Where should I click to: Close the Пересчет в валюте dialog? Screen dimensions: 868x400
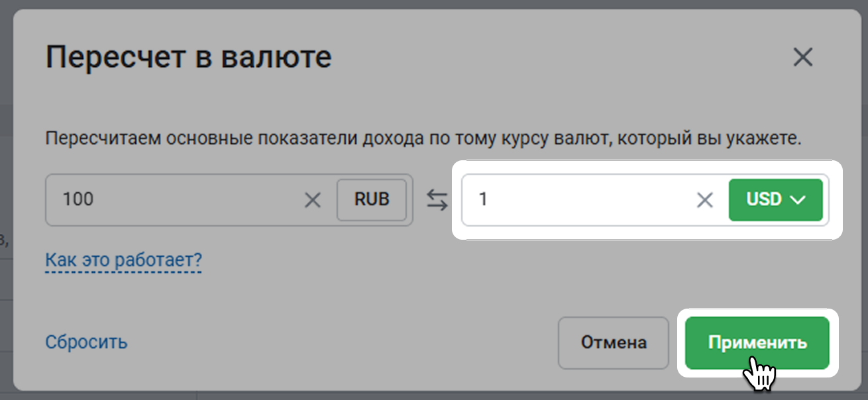click(802, 58)
